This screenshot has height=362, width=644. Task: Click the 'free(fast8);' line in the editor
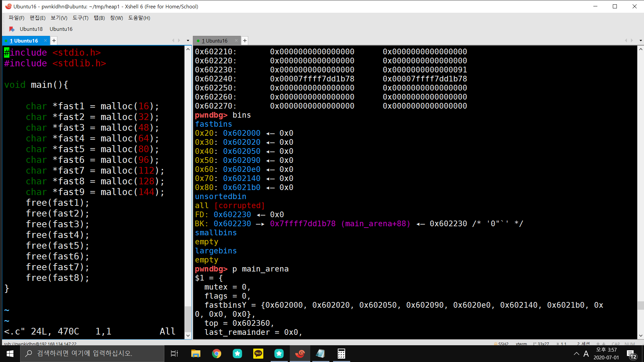(x=58, y=278)
